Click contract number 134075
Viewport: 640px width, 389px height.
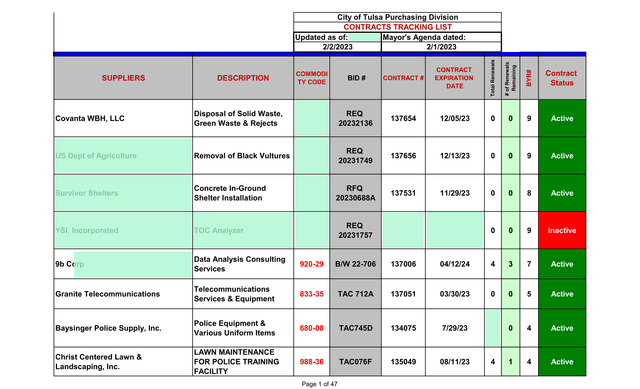click(x=403, y=328)
